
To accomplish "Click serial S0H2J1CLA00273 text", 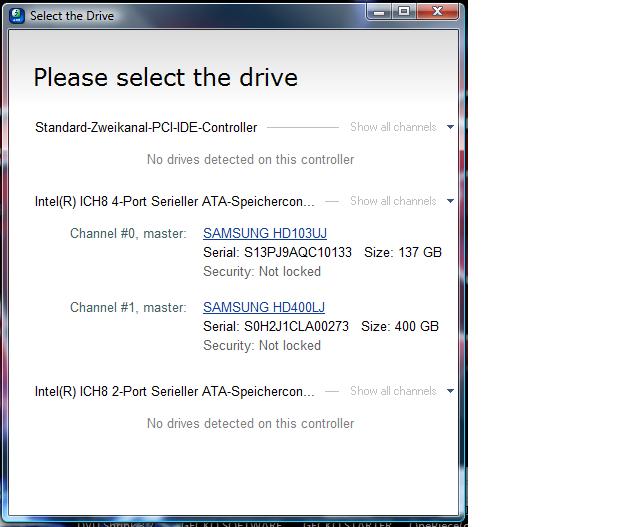I will point(276,326).
